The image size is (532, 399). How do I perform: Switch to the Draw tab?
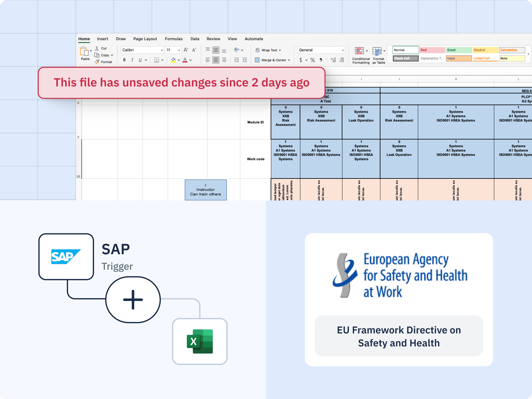point(121,39)
